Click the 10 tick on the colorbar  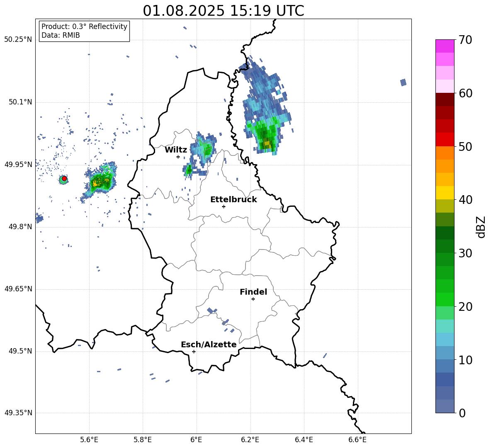tap(465, 360)
